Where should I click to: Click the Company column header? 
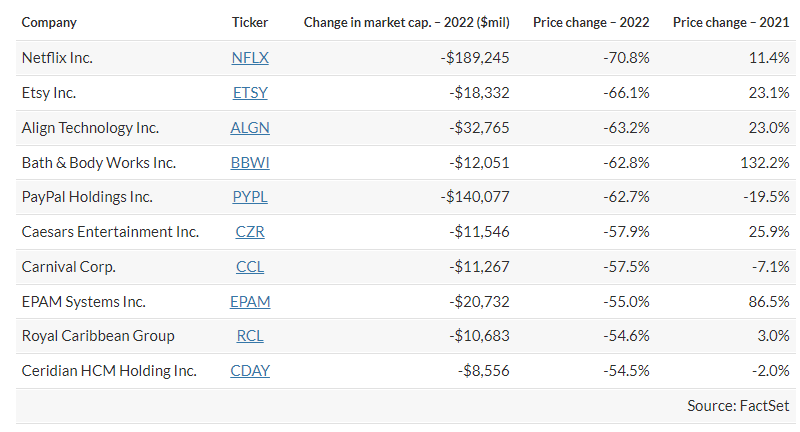pyautogui.click(x=49, y=22)
